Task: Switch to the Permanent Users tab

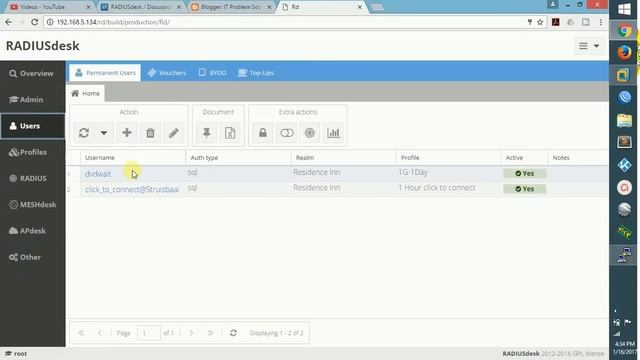Action: [105, 73]
